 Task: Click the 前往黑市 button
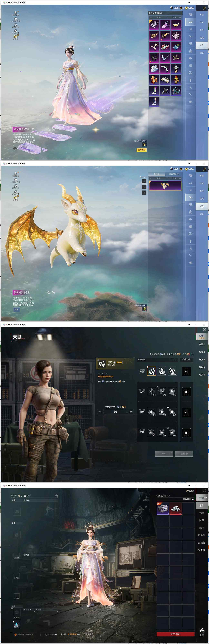[x=175, y=634]
